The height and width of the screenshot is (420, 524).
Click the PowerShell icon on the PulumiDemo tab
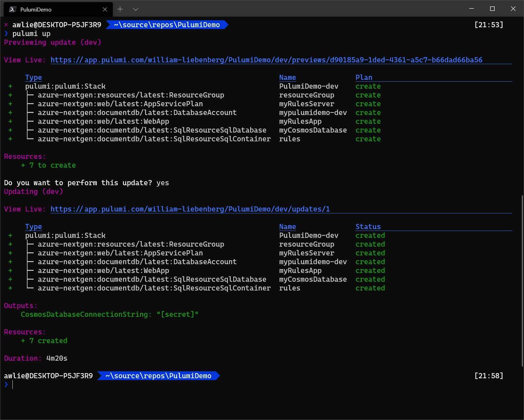point(12,9)
